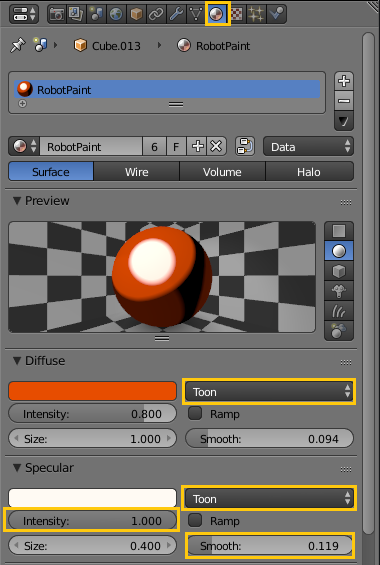Set preview shape to flat plane
Viewport: 380px width, 565px height.
(339, 231)
